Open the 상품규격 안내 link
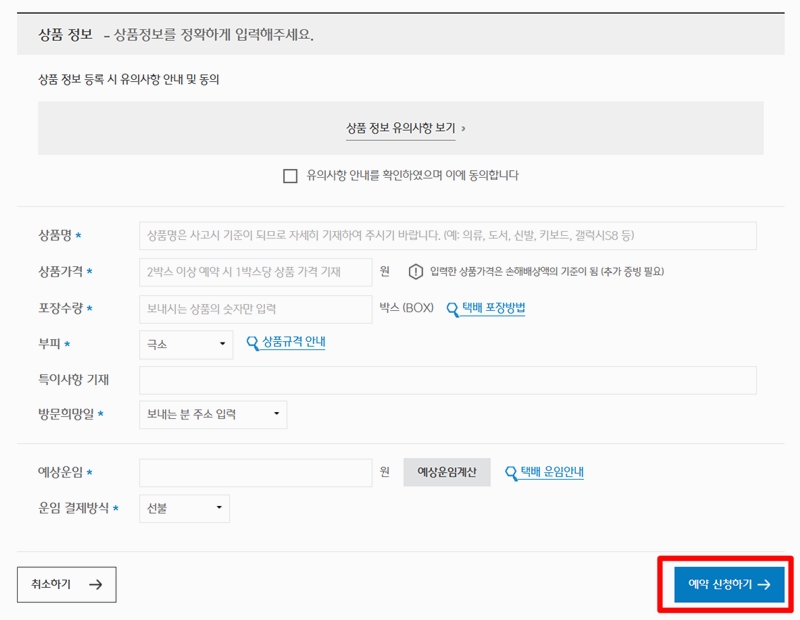 coord(293,342)
